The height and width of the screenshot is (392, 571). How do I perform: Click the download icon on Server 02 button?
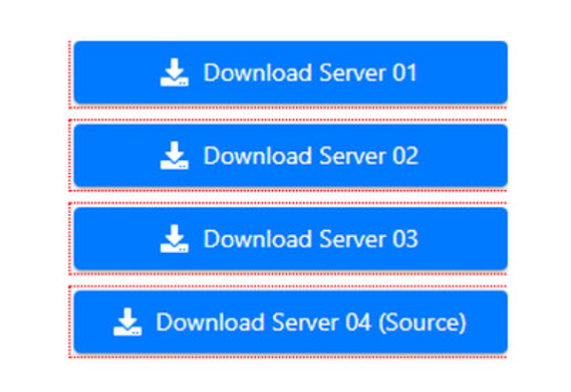(x=174, y=155)
